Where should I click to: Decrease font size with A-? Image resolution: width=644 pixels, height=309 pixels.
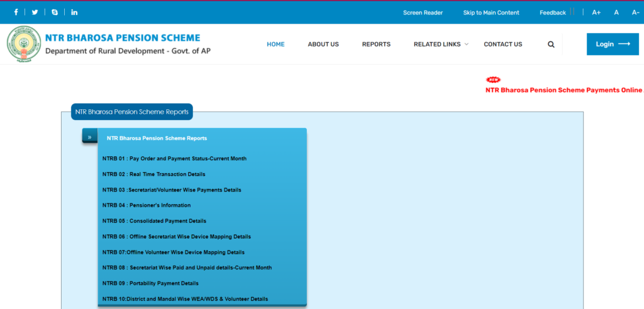click(635, 13)
